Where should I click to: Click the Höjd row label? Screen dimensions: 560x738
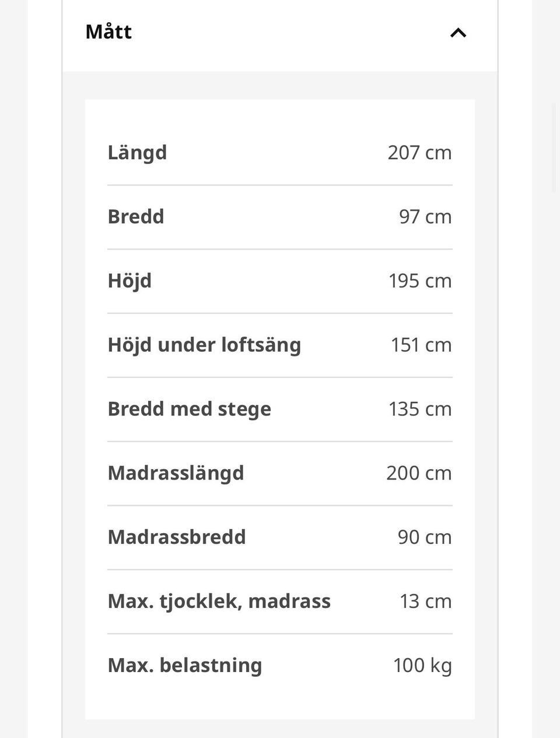pyautogui.click(x=129, y=281)
